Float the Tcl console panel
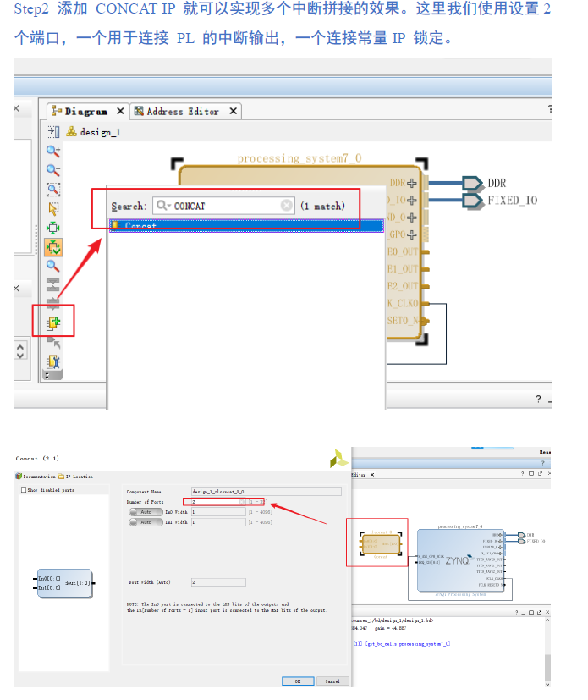The height and width of the screenshot is (700, 588). pos(540,613)
